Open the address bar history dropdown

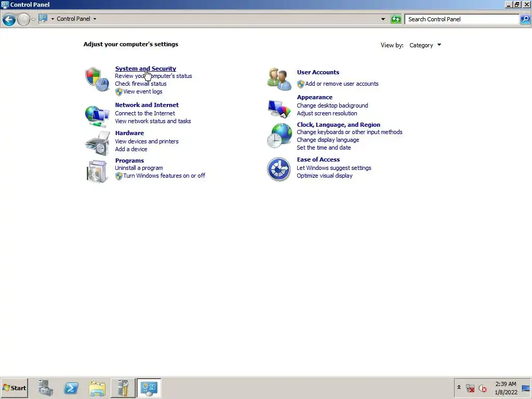click(383, 19)
